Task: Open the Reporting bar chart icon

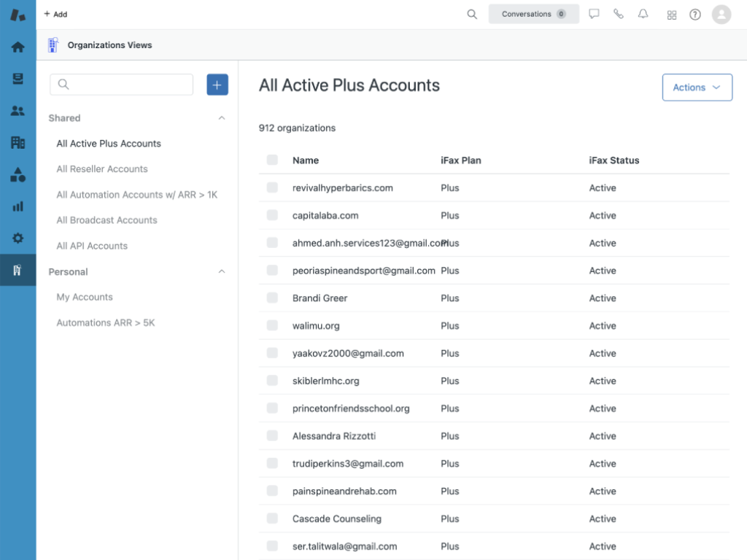Action: [18, 206]
